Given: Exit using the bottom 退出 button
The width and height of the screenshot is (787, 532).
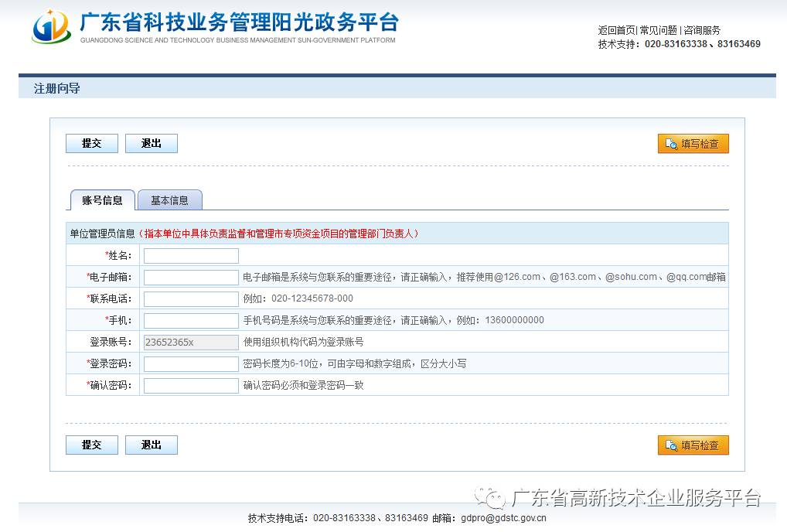Looking at the screenshot, I should pos(152,445).
